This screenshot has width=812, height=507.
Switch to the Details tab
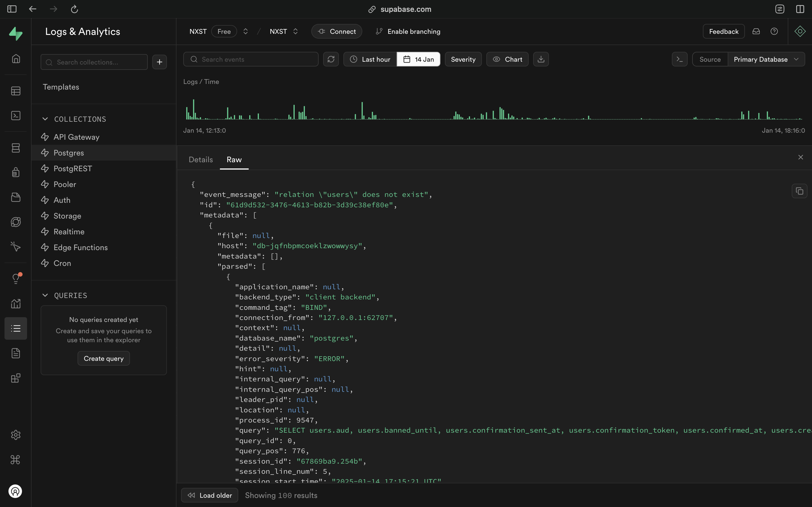pos(200,159)
